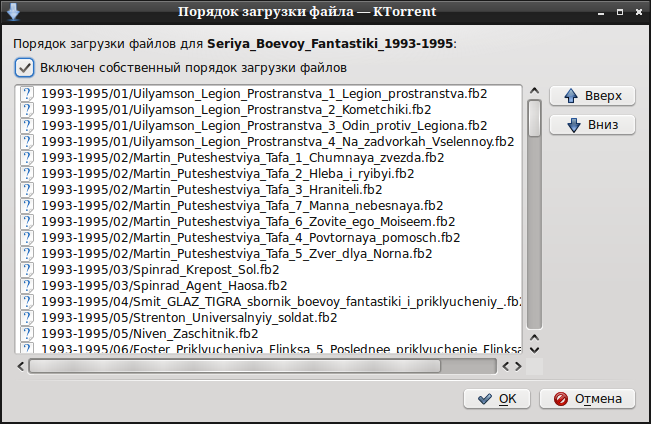This screenshot has height=424, width=651.
Task: Click file icon of Hleba_i_ryibyi.fb2 row
Action: (27, 174)
